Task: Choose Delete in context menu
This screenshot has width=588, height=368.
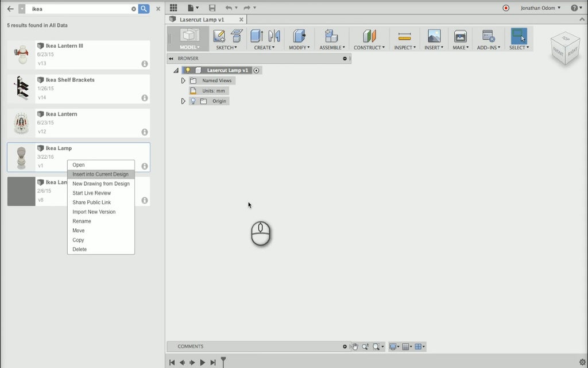Action: pyautogui.click(x=101, y=250)
